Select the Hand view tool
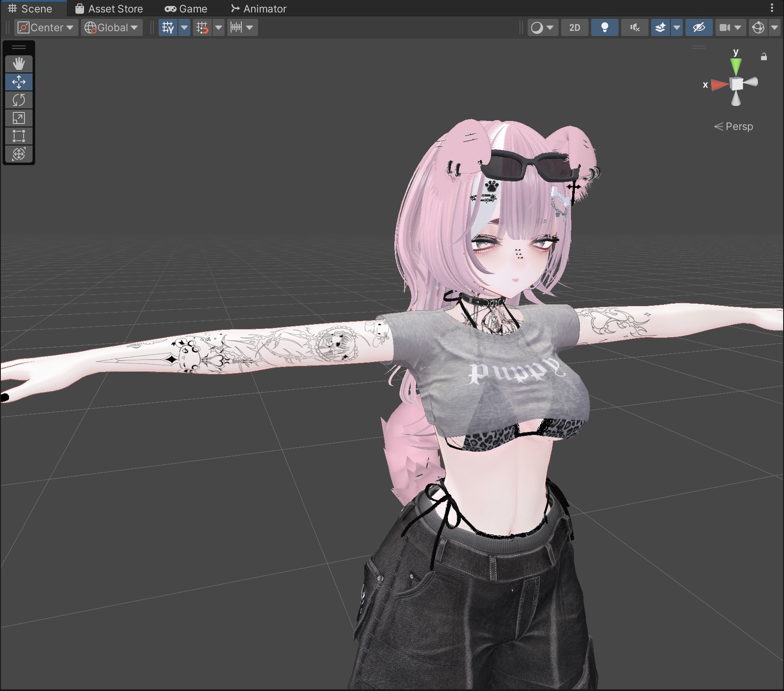784x691 pixels. pos(19,64)
